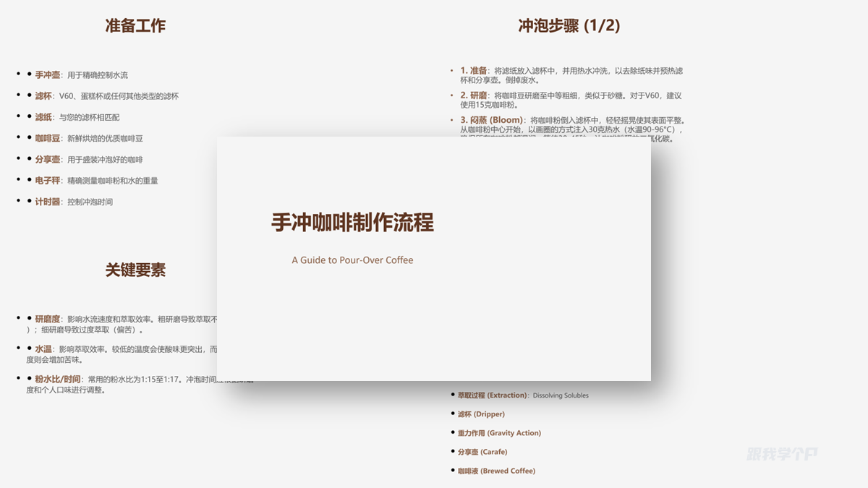The image size is (868, 488).
Task: Click the 咖啡液 (Brewed Coffee) item
Action: tap(495, 470)
